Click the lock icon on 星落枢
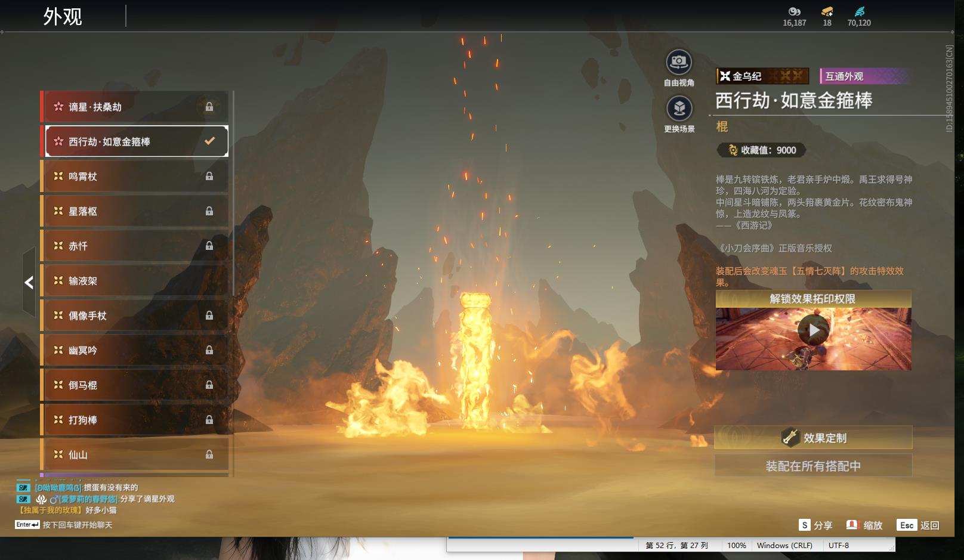Image resolution: width=964 pixels, height=560 pixels. coord(209,211)
